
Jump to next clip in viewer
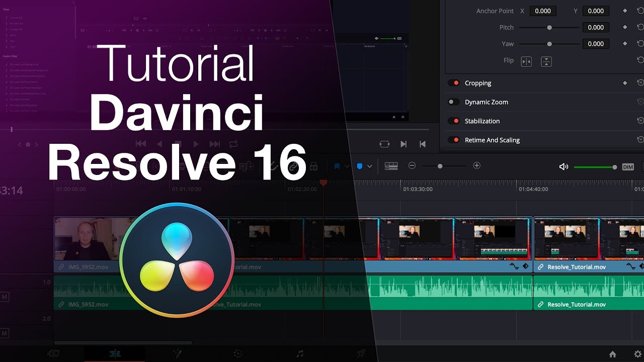click(x=403, y=144)
